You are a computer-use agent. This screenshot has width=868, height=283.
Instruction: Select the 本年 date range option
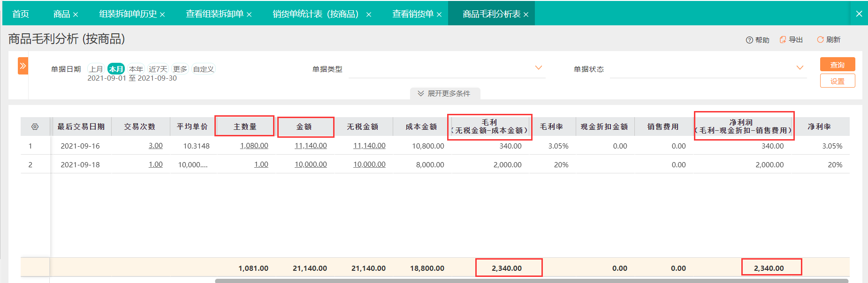pyautogui.click(x=136, y=69)
